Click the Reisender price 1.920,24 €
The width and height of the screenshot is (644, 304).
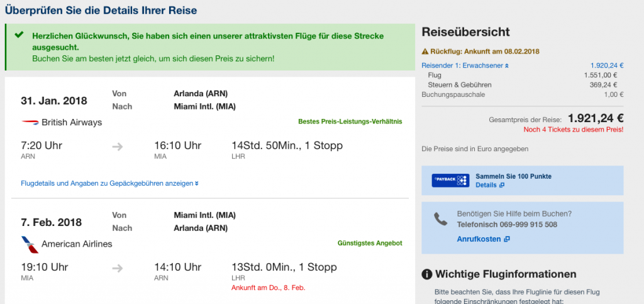click(x=606, y=65)
